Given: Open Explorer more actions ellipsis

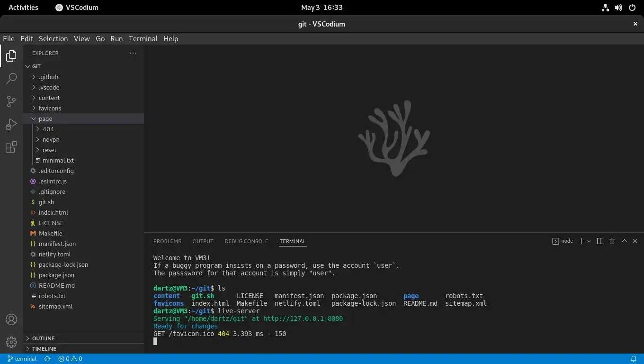Looking at the screenshot, I should click(x=133, y=53).
